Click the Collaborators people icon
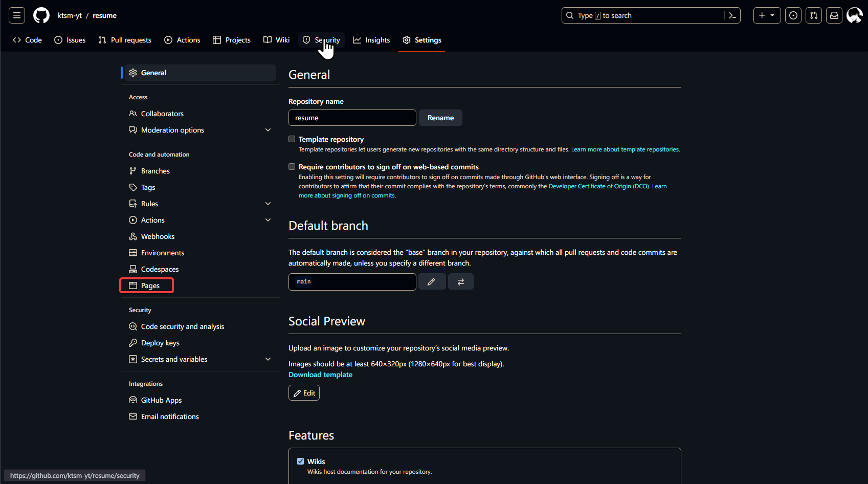 tap(133, 114)
